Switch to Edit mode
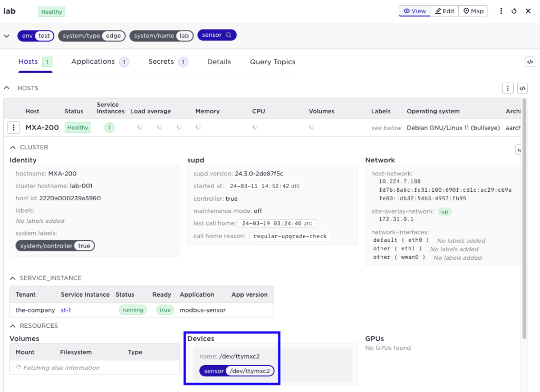 [445, 11]
